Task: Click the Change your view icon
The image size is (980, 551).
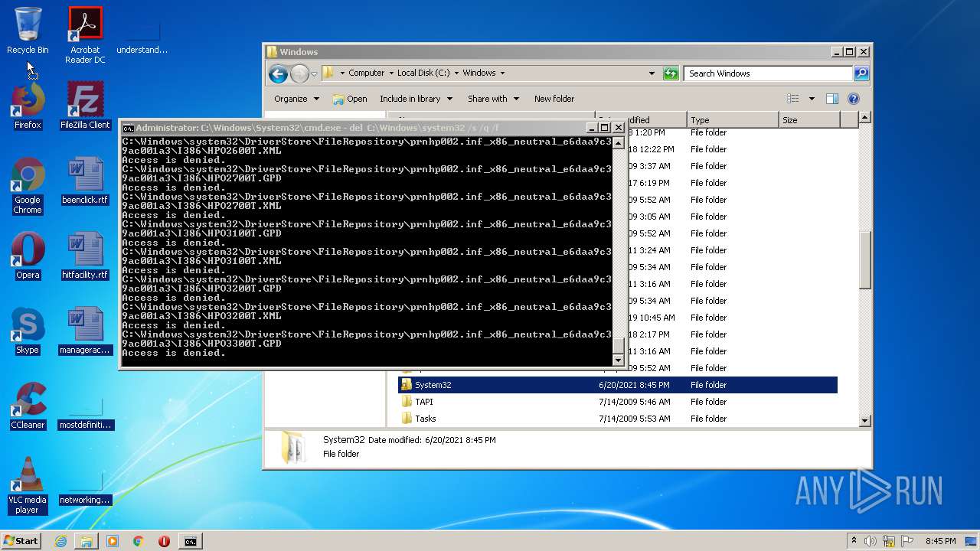Action: (793, 99)
